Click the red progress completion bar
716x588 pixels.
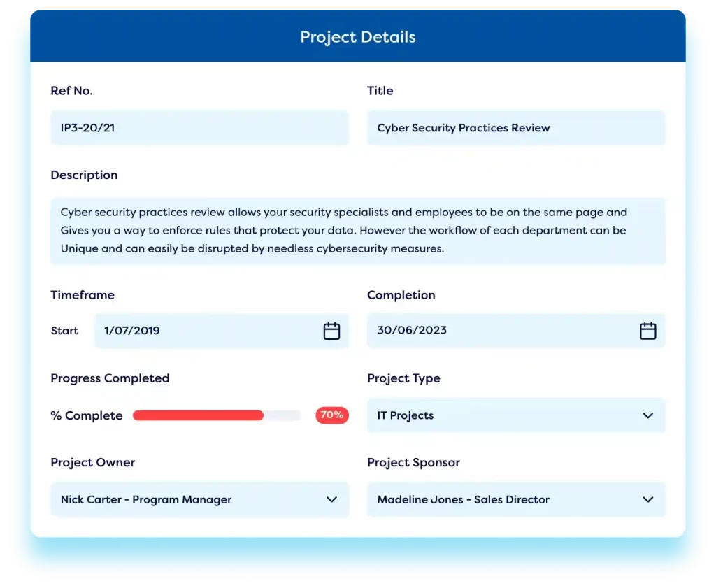coord(198,415)
